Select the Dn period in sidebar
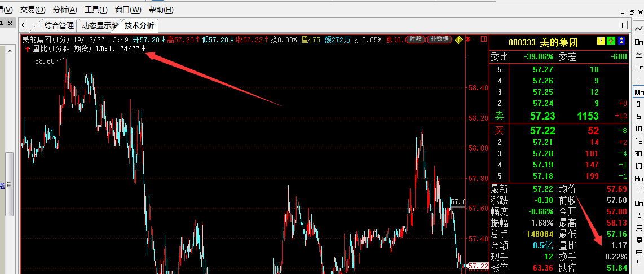Image resolution: width=644 pixels, height=274 pixels. click(639, 204)
